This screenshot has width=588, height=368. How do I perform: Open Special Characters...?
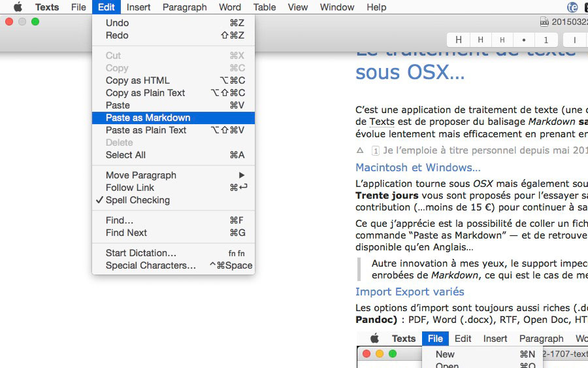pos(173,265)
